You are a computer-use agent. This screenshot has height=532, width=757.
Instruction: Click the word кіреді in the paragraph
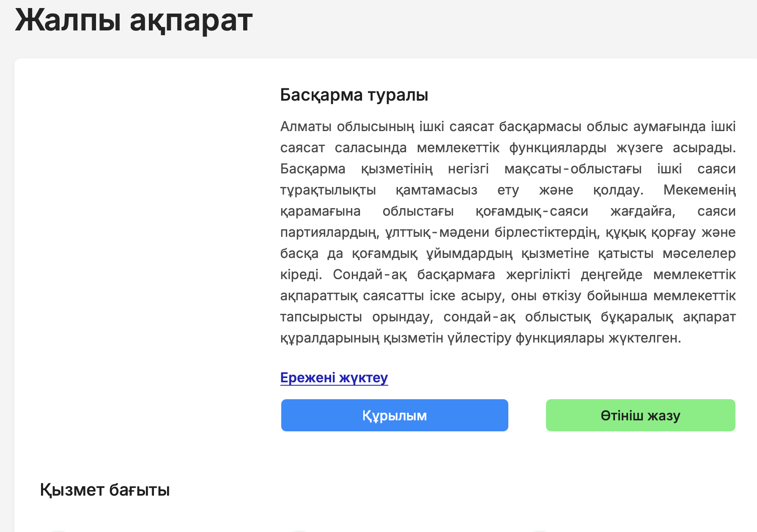(301, 274)
